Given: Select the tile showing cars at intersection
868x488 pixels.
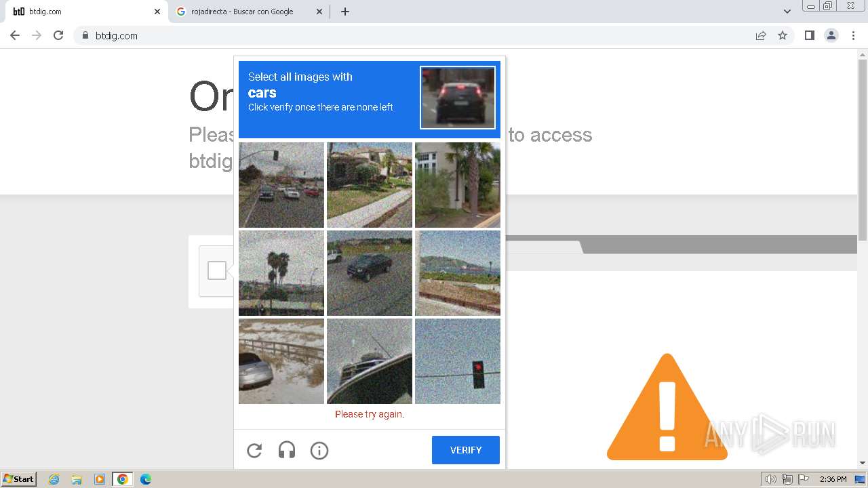Looking at the screenshot, I should pyautogui.click(x=281, y=185).
